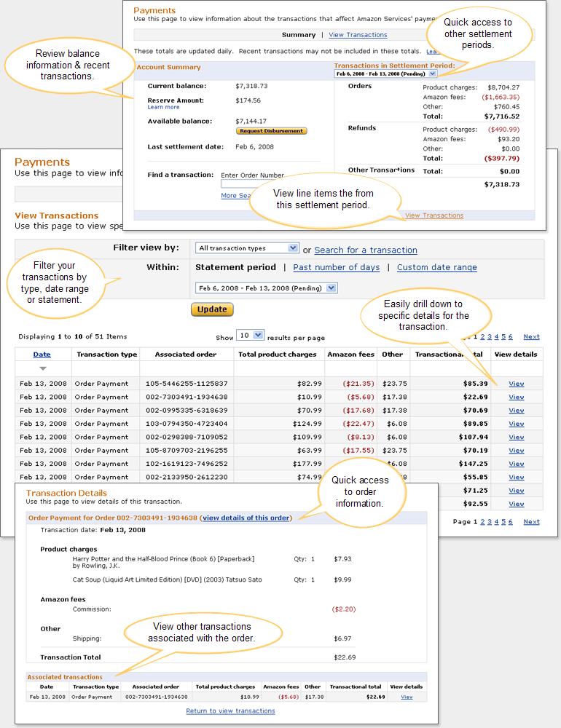Click the Total product charges column header
Viewport: 561px width, 728px height.
click(278, 355)
